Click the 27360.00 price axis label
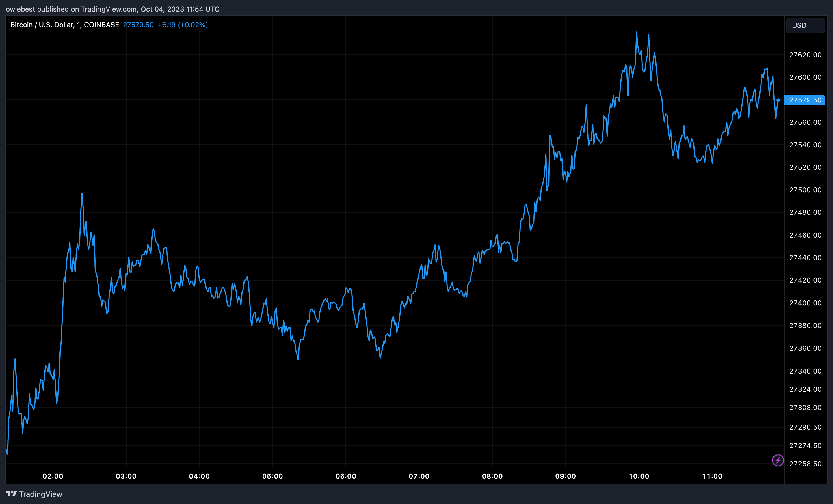The height and width of the screenshot is (504, 833). click(x=805, y=348)
